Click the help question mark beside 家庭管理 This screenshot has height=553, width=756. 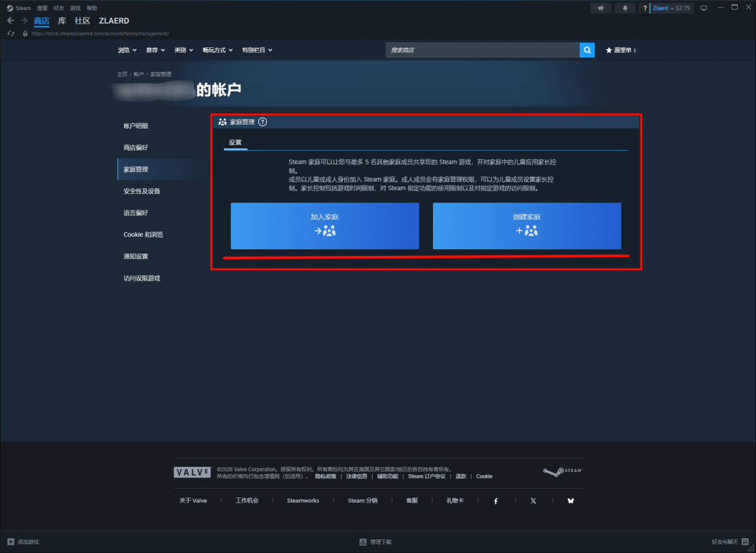coord(263,122)
